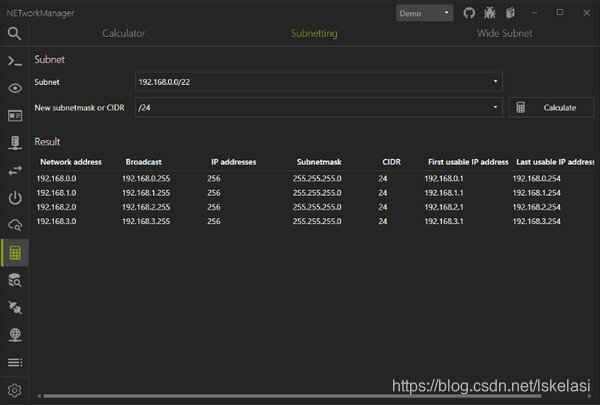The image size is (600, 405).
Task: Open the plug connections icon
Action: (x=15, y=307)
